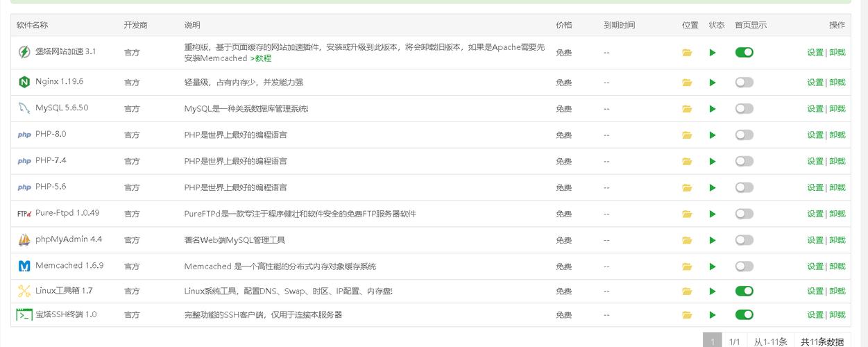The width and height of the screenshot is (868, 347).
Task: Click the 从1-11条 range label
Action: [770, 341]
